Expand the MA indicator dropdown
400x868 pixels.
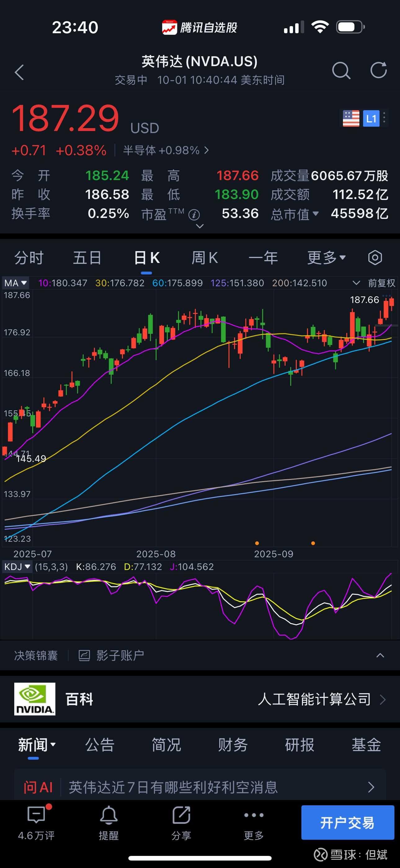pos(16,283)
